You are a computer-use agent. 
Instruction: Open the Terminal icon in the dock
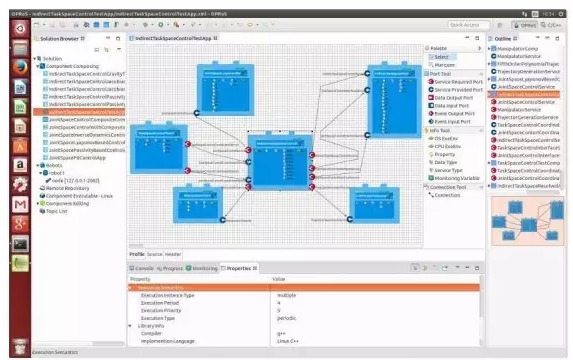point(20,244)
